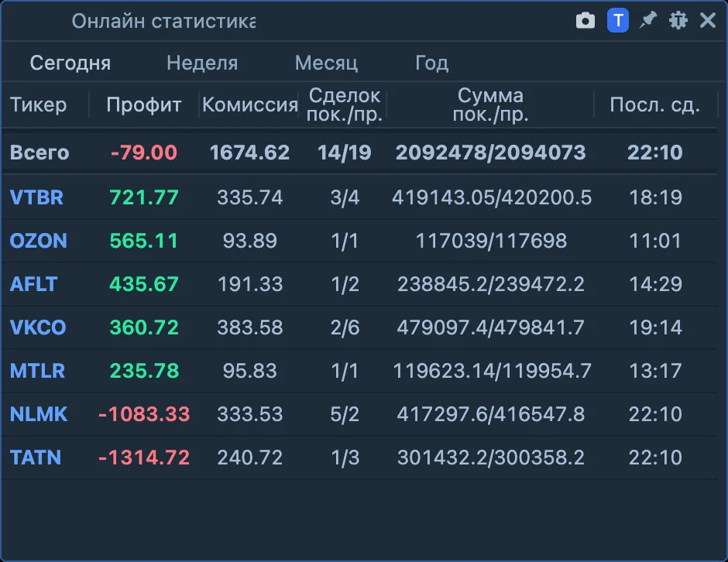Click VTBR profit 721.77
Viewport: 728px width, 562px height.
point(144,197)
